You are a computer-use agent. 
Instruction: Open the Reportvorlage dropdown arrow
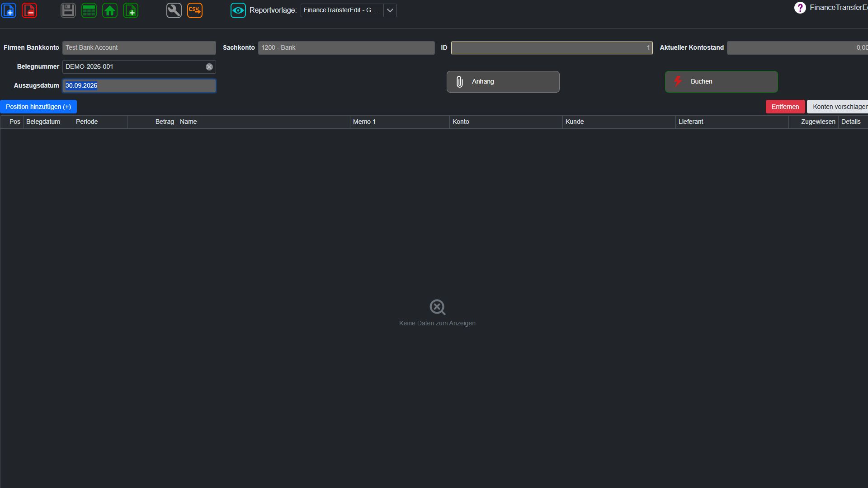390,10
